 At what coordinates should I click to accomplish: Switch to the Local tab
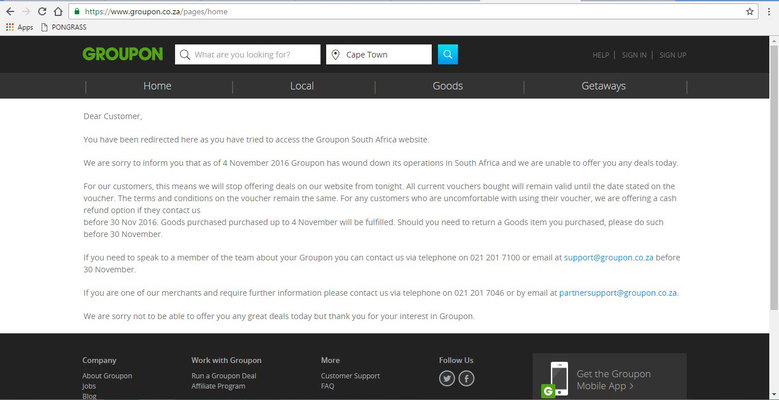301,86
